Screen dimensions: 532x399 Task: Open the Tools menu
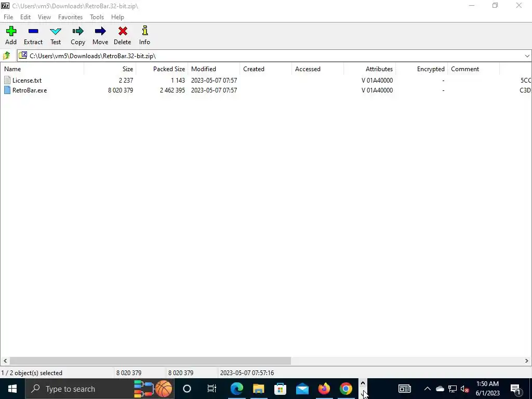[x=97, y=17]
